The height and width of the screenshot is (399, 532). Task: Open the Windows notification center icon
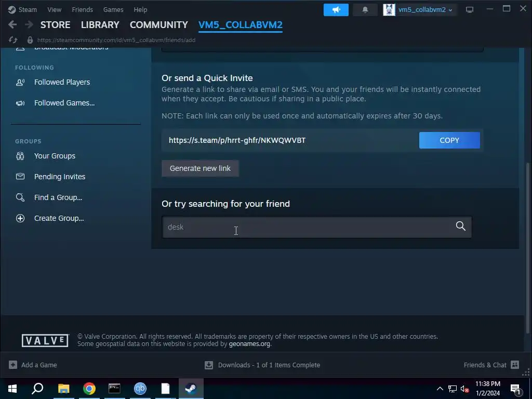point(515,389)
